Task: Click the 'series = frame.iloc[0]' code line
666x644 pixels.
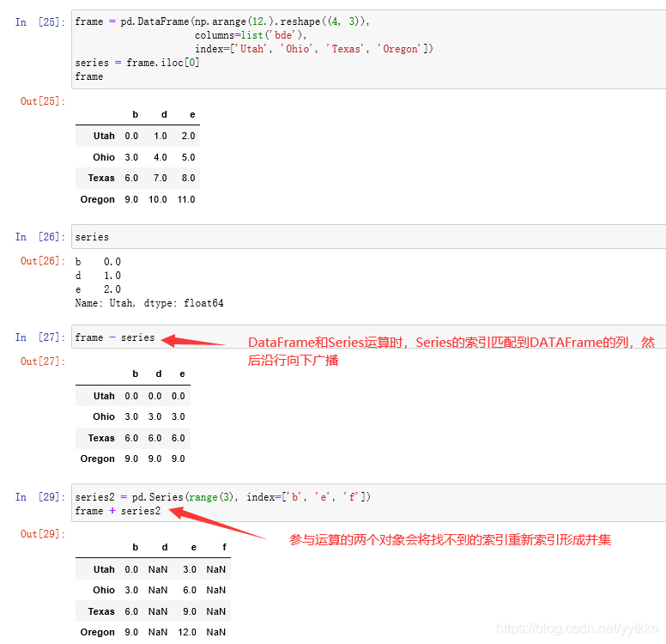Action: [x=137, y=63]
